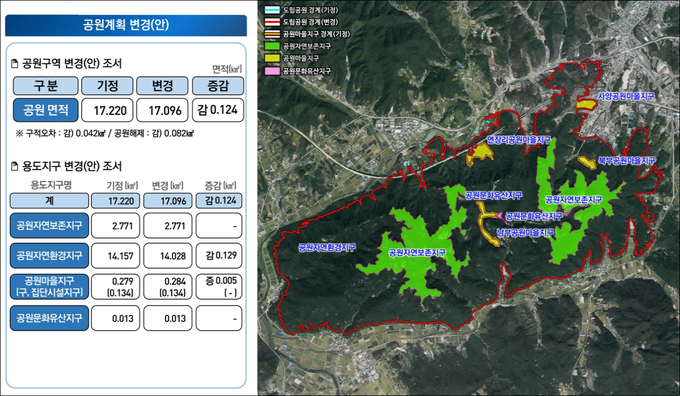Click the document icon beside 공원구역 변경(안) 조서
Screen dimensions: 680x396
click(15, 64)
